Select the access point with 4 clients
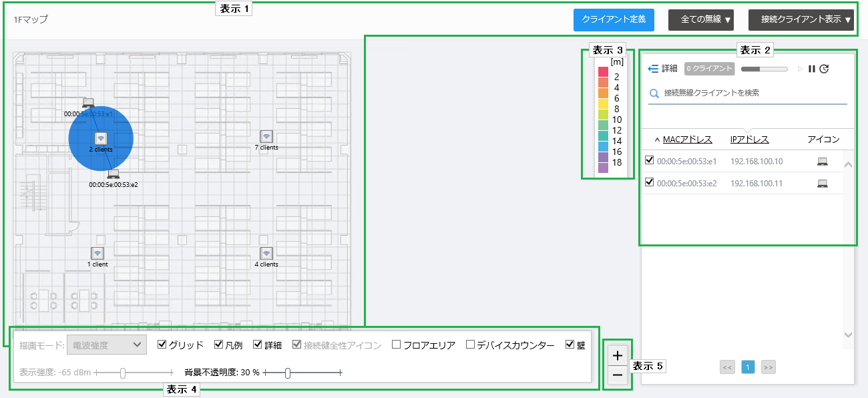The height and width of the screenshot is (398, 868). coord(266,253)
